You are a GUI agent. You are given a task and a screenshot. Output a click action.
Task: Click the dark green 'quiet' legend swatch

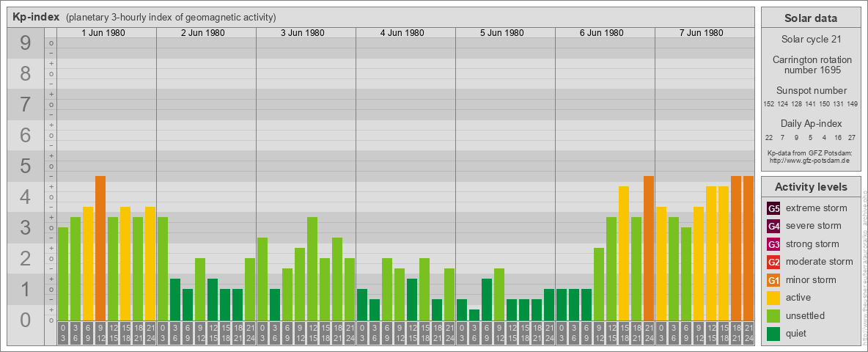[x=773, y=334]
